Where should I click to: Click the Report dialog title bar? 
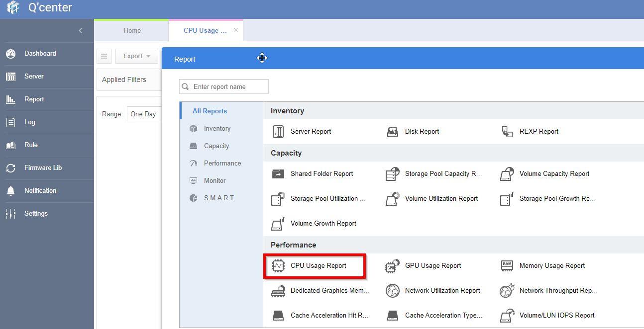click(x=403, y=59)
